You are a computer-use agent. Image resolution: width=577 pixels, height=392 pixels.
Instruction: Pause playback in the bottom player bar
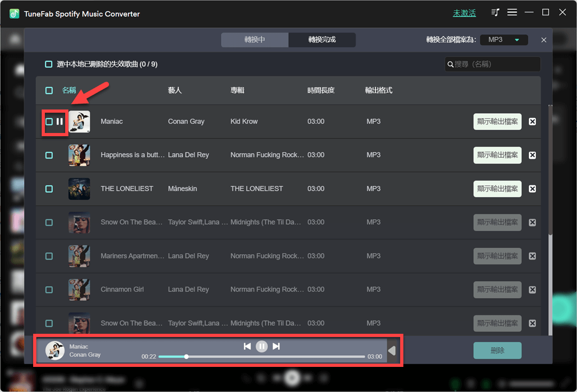pyautogui.click(x=262, y=347)
